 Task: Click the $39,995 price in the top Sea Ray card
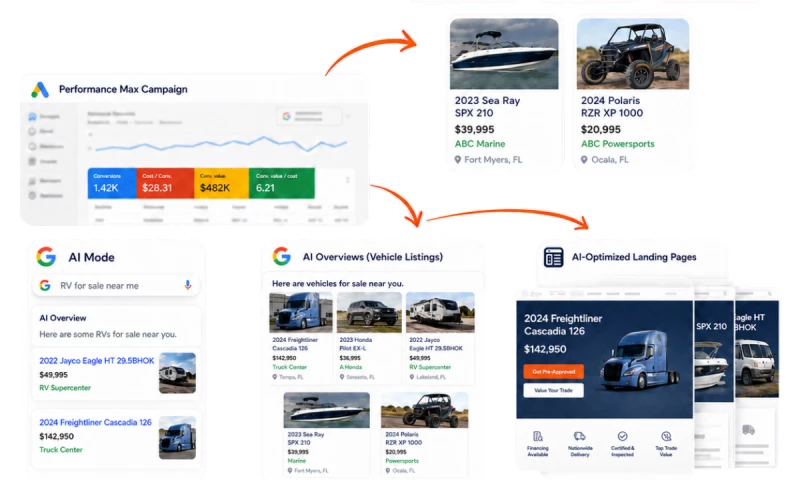pyautogui.click(x=474, y=130)
